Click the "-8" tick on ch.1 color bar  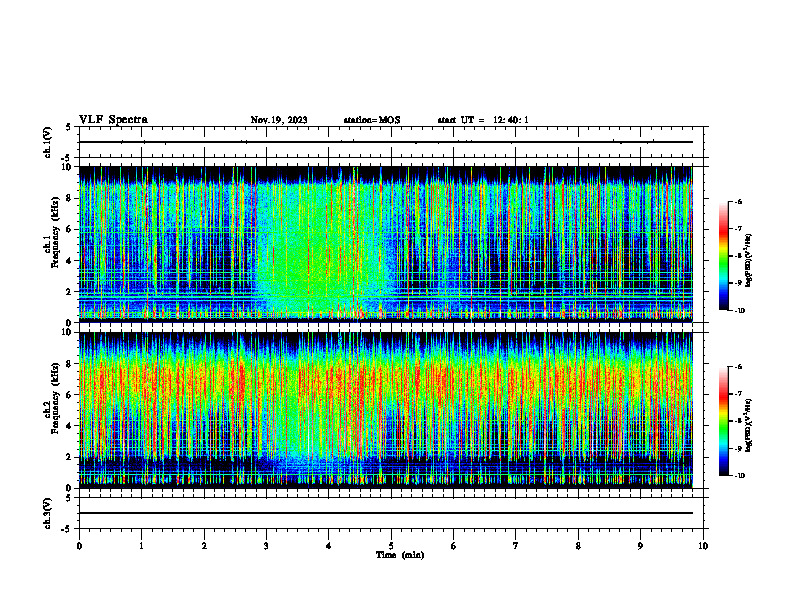click(738, 256)
